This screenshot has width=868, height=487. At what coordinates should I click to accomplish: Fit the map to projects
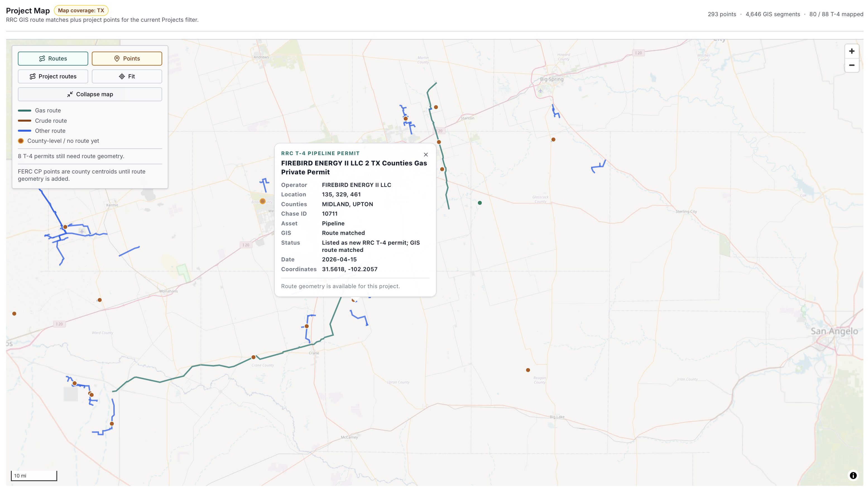(x=127, y=76)
